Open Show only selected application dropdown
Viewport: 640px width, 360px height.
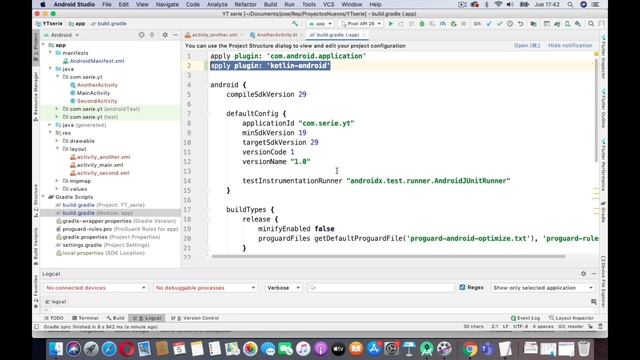tap(543, 288)
